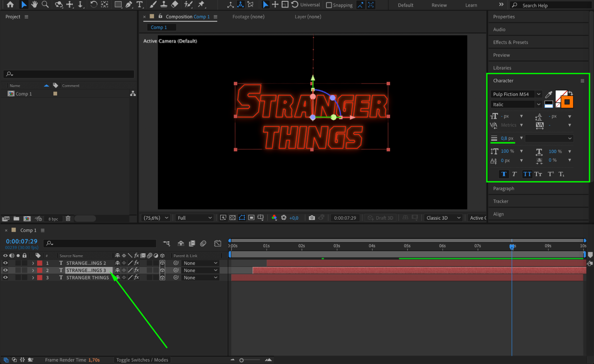
Task: Delete selected project item with trash icon
Action: click(x=68, y=219)
